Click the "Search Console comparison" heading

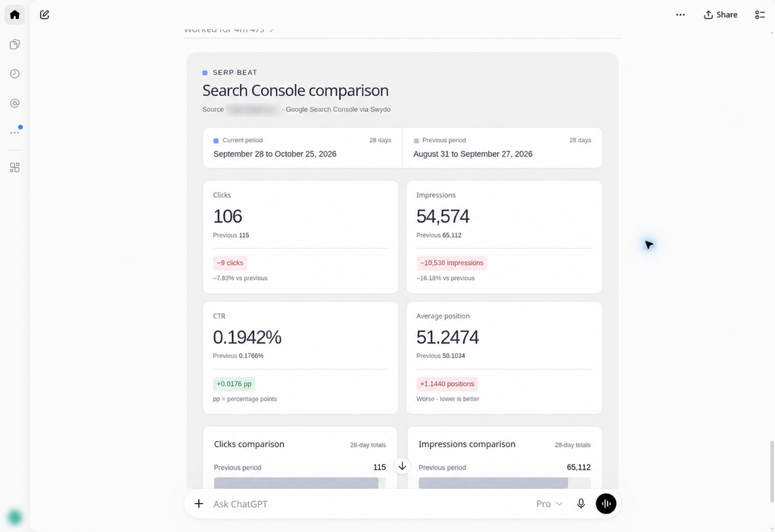296,91
